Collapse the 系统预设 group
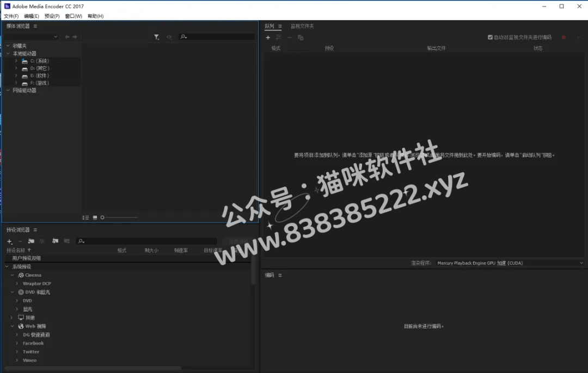 (x=7, y=266)
